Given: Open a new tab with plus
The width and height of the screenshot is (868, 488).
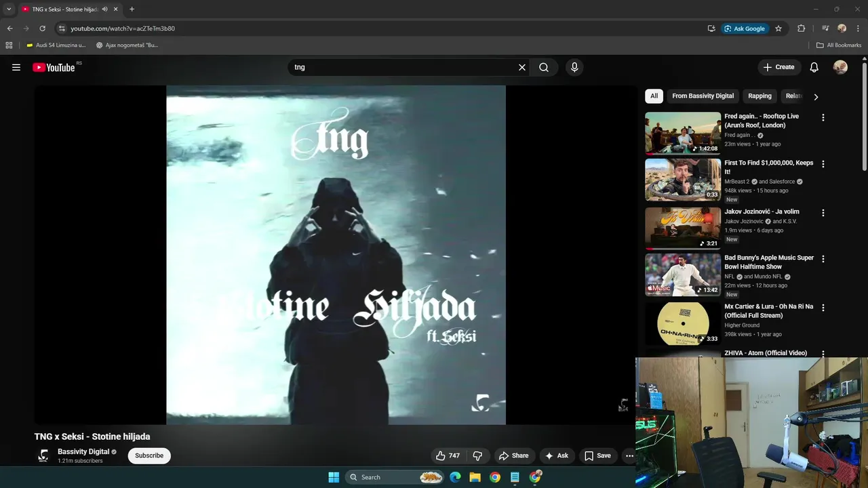Looking at the screenshot, I should [x=132, y=9].
